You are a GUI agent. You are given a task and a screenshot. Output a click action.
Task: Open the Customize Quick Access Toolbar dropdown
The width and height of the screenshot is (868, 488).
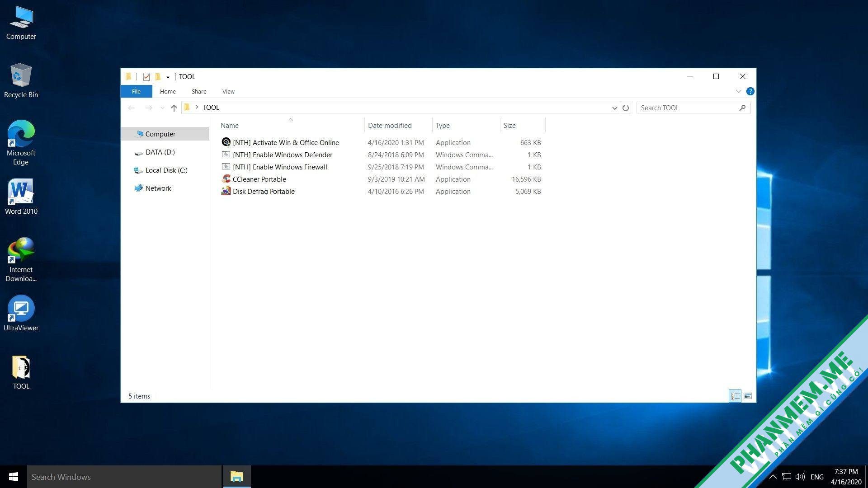(168, 77)
